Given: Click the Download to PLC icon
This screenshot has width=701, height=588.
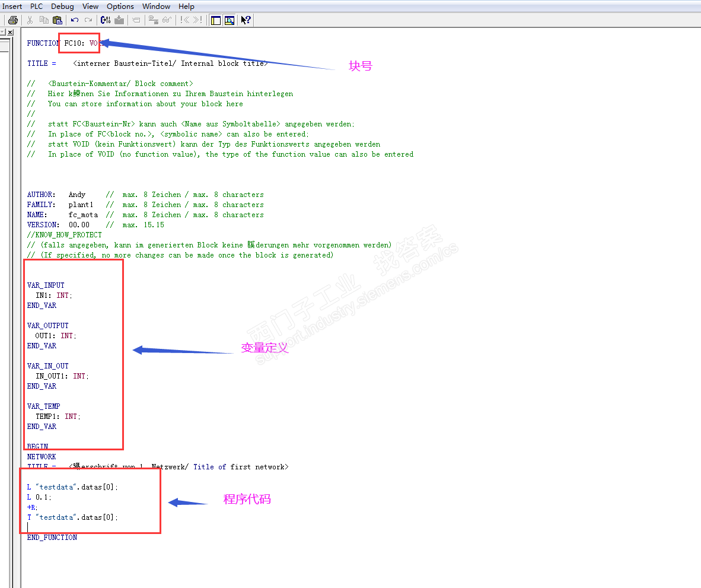Looking at the screenshot, I should [119, 20].
